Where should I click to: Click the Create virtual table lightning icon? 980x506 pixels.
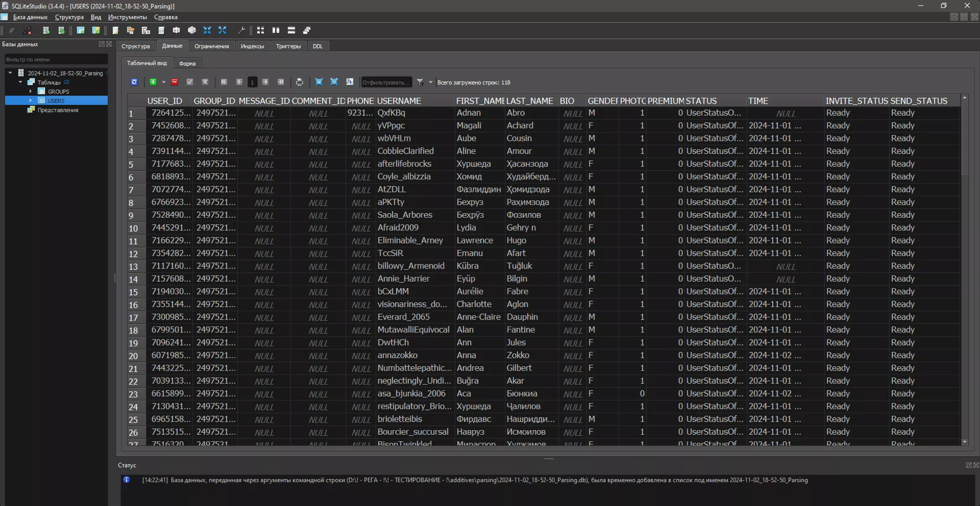point(96,30)
